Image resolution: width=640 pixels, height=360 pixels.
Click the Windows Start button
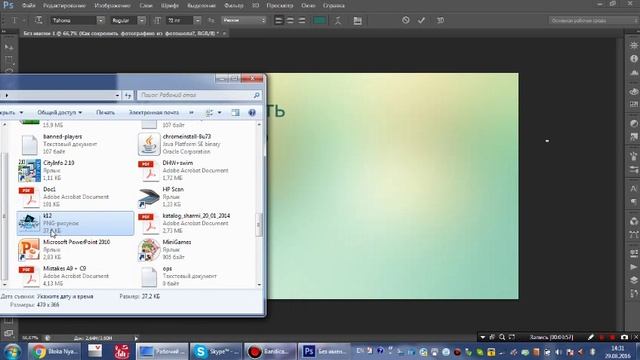[12, 351]
